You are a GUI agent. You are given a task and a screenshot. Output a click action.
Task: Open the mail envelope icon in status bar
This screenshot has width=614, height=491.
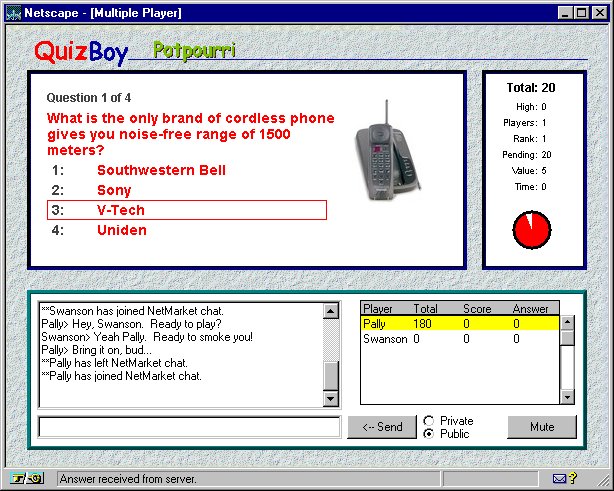tap(559, 478)
